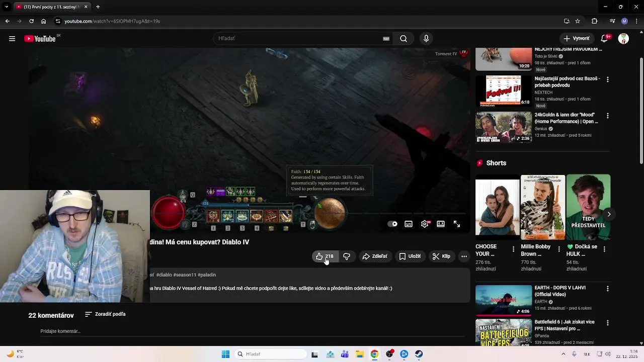The height and width of the screenshot is (362, 644).
Task: Open Millie Bobby Brown short thumbnail
Action: tap(543, 207)
